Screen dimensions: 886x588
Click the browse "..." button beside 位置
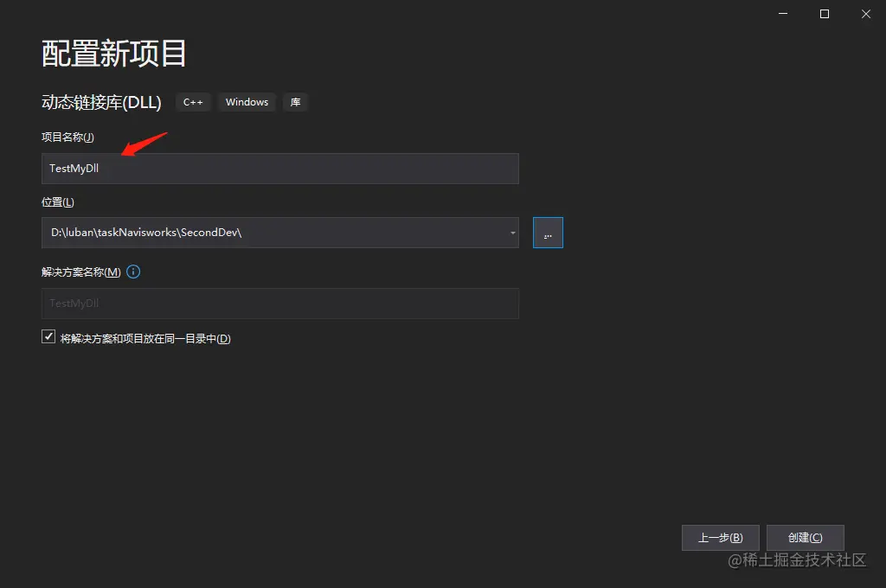click(x=547, y=232)
